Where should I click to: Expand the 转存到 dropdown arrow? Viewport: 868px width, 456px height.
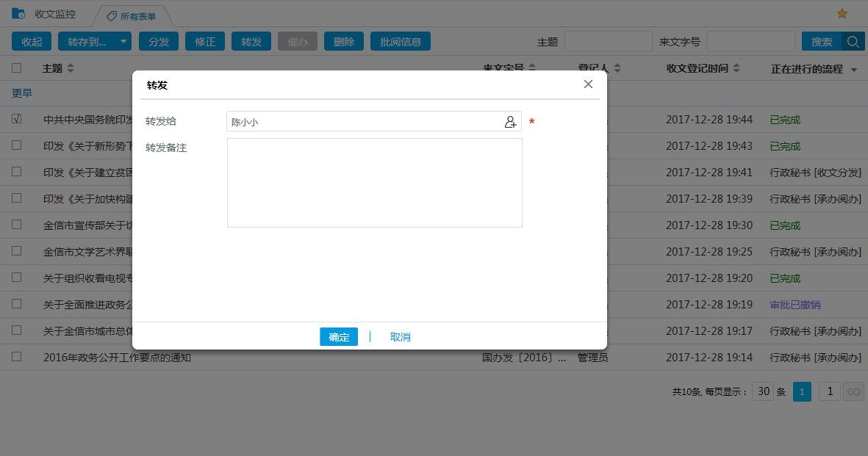pyautogui.click(x=123, y=42)
